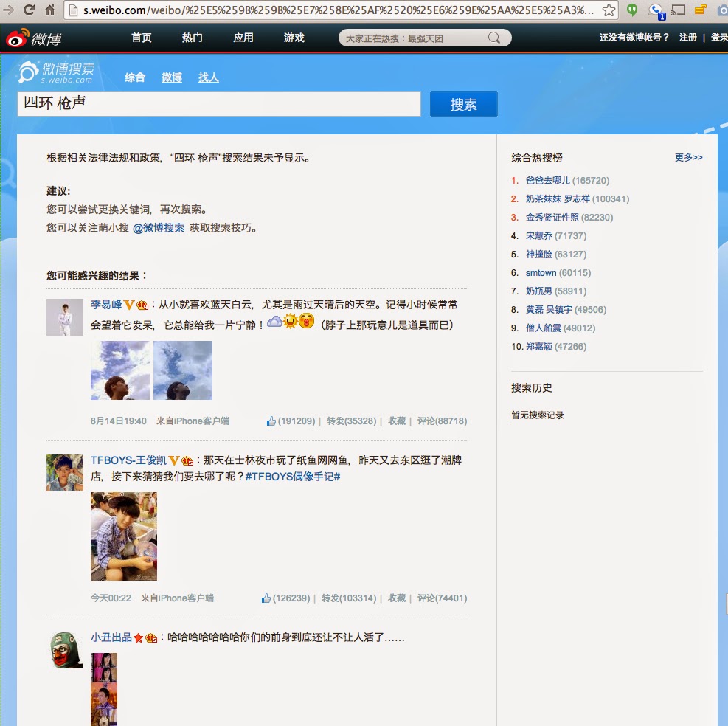Click the red star badge next to 小丑出品
The width and height of the screenshot is (728, 726).
click(138, 638)
